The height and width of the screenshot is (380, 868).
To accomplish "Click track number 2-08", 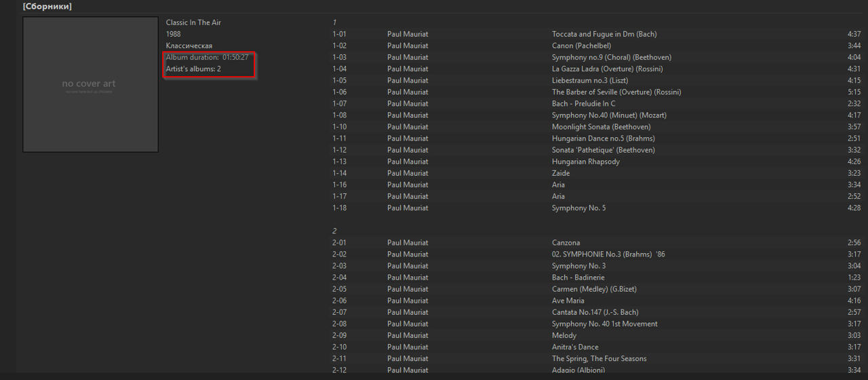I will (339, 323).
